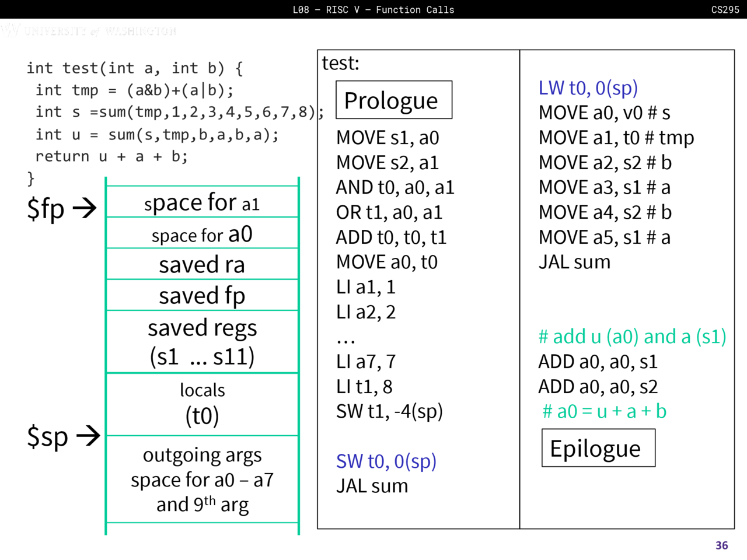Click the slide title in the top bar

coord(373,9)
